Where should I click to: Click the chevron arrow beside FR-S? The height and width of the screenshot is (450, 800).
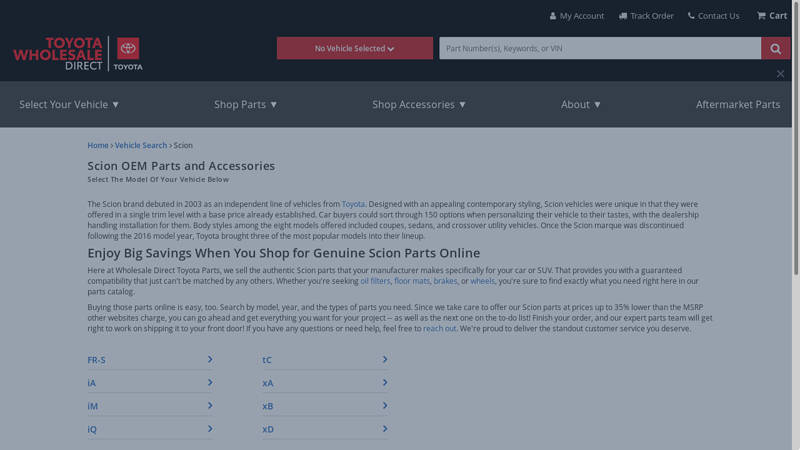(210, 359)
